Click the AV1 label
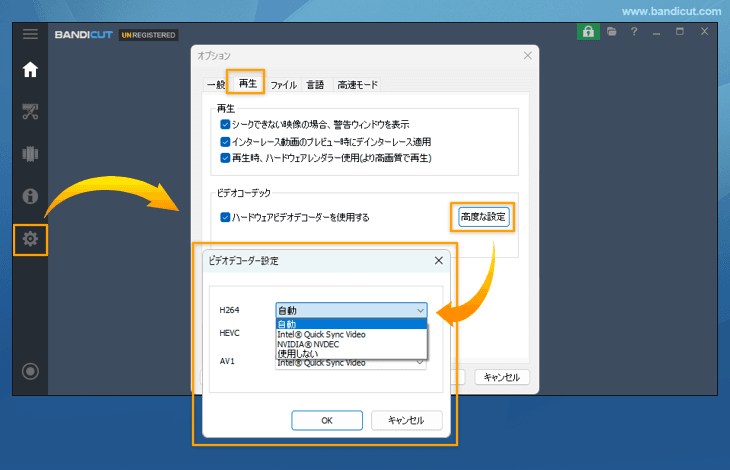 click(227, 361)
